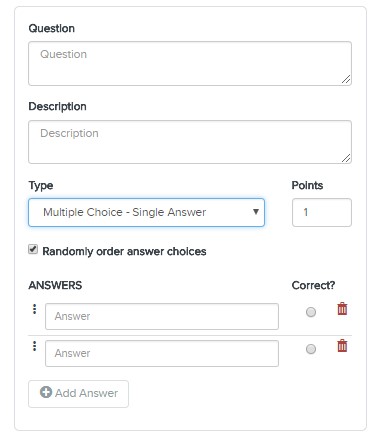Delete the first answer with trash icon

(x=342, y=309)
